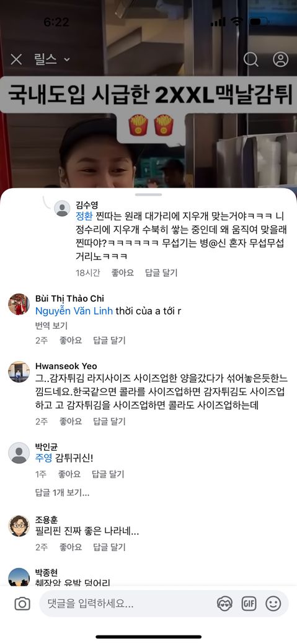The image size is (297, 644).
Task: Like 조용훈's comment with 좋아요
Action: 71,547
